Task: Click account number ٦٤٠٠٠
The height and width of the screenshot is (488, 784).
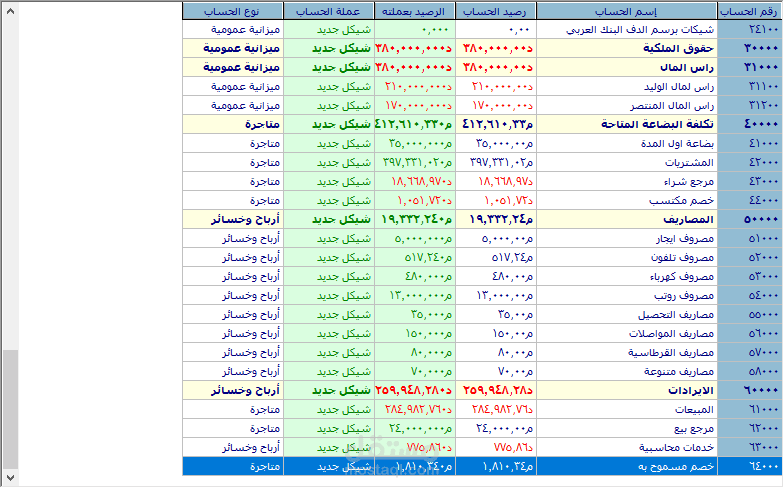Action: 750,467
